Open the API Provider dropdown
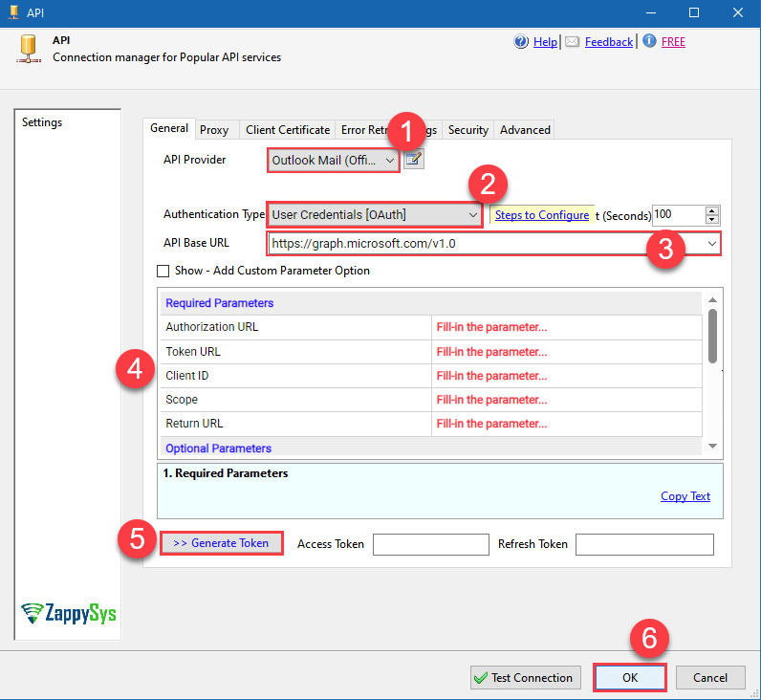The height and width of the screenshot is (700, 761). coord(334,161)
